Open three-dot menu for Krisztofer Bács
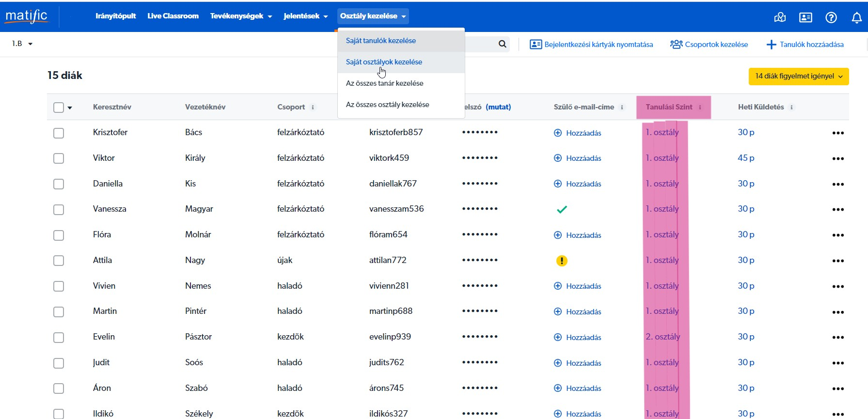 838,133
